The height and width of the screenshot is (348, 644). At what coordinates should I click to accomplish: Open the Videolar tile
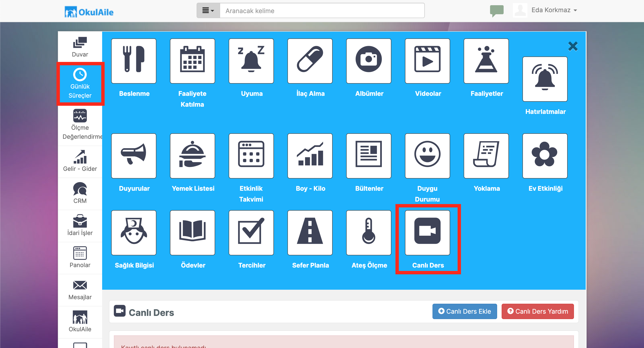click(427, 61)
